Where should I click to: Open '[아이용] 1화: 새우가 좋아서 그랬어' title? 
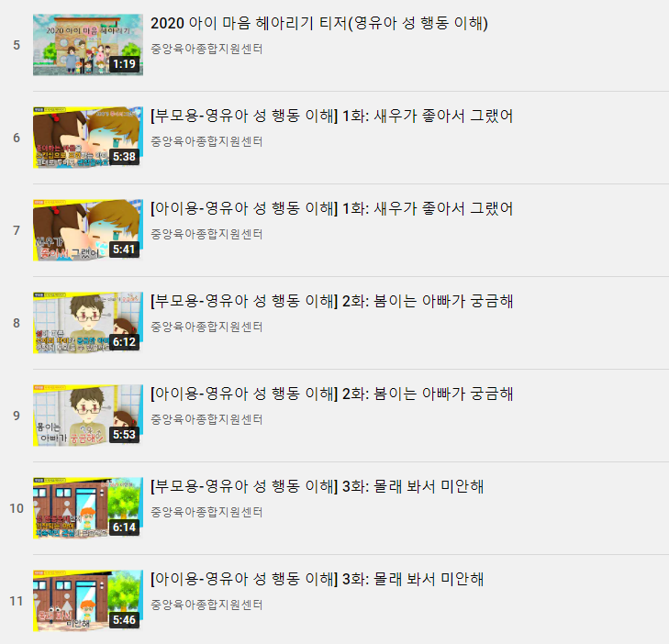pyautogui.click(x=331, y=208)
